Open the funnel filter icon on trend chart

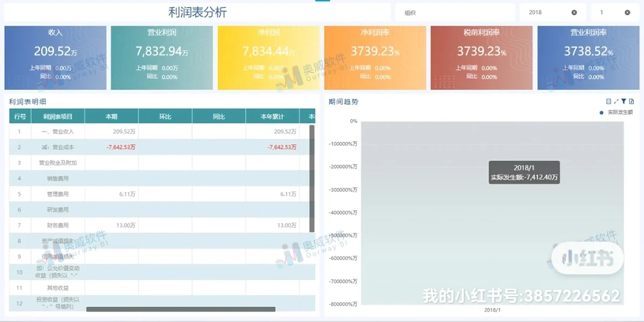click(x=624, y=101)
